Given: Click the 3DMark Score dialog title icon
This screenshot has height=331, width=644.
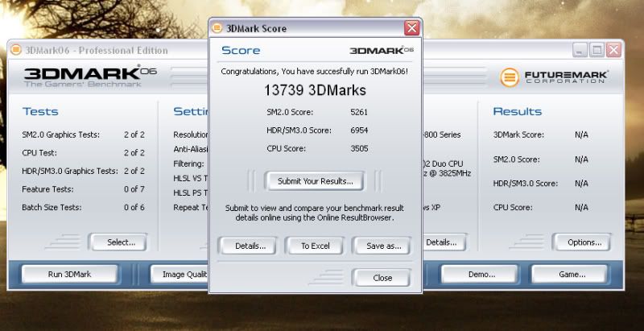Looking at the screenshot, I should click(217, 28).
